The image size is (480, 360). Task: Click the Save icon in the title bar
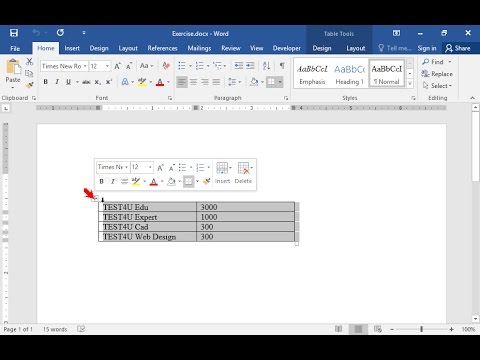tap(14, 33)
